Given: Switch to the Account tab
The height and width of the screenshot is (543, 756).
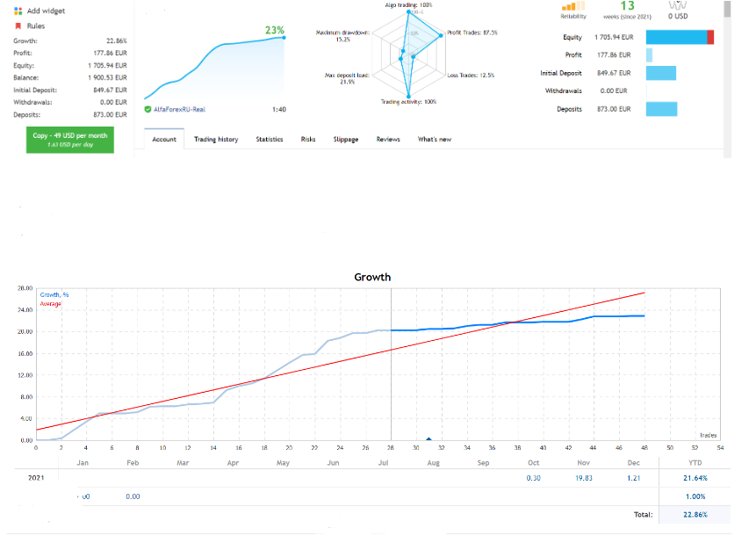Looking at the screenshot, I should pyautogui.click(x=164, y=139).
